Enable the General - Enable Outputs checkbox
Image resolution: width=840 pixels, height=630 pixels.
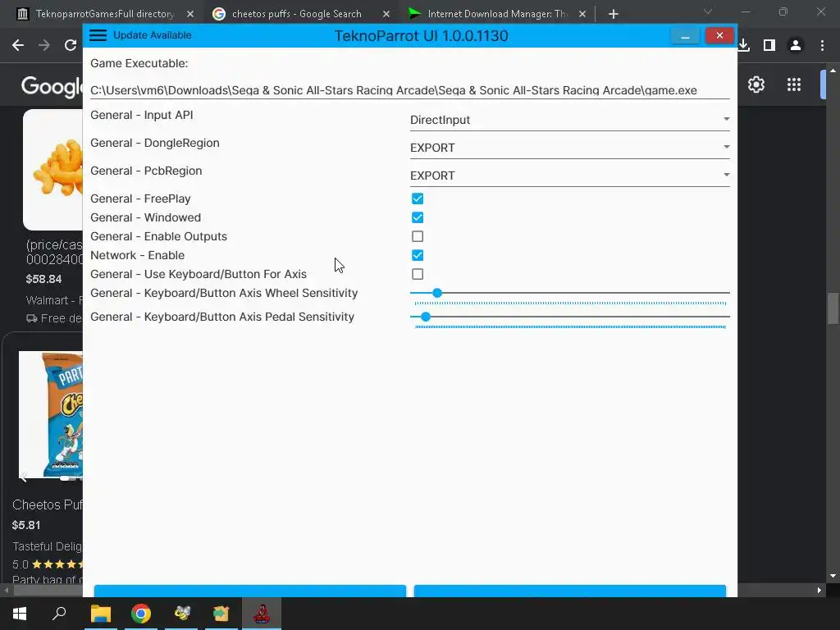click(418, 236)
